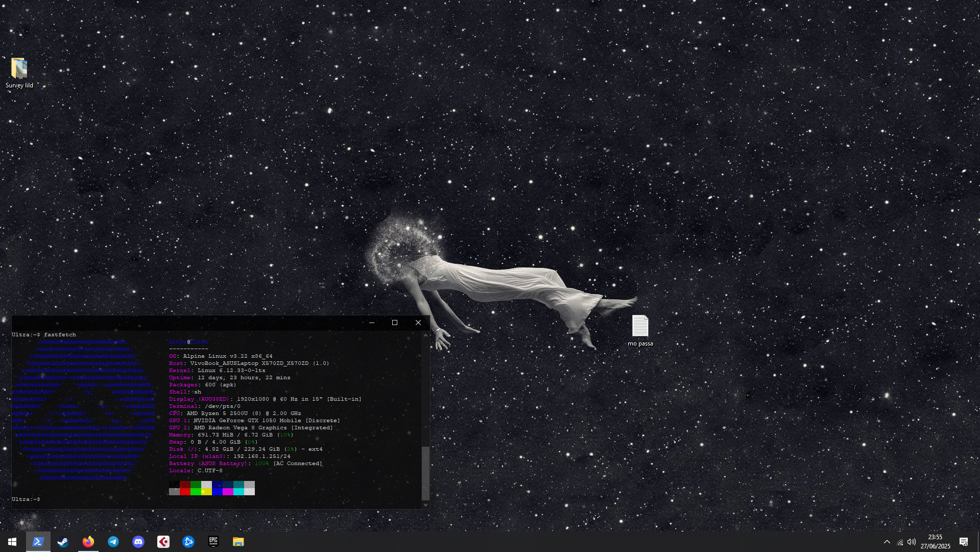Click Show desktop sliver at taskbar end
This screenshot has height=552, width=980.
[x=978, y=542]
